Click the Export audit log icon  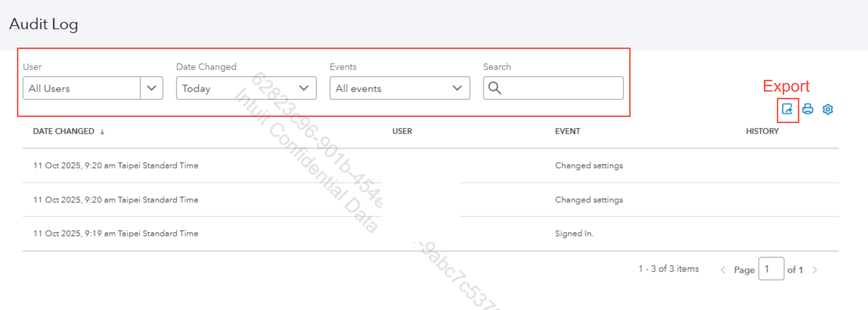pyautogui.click(x=787, y=109)
